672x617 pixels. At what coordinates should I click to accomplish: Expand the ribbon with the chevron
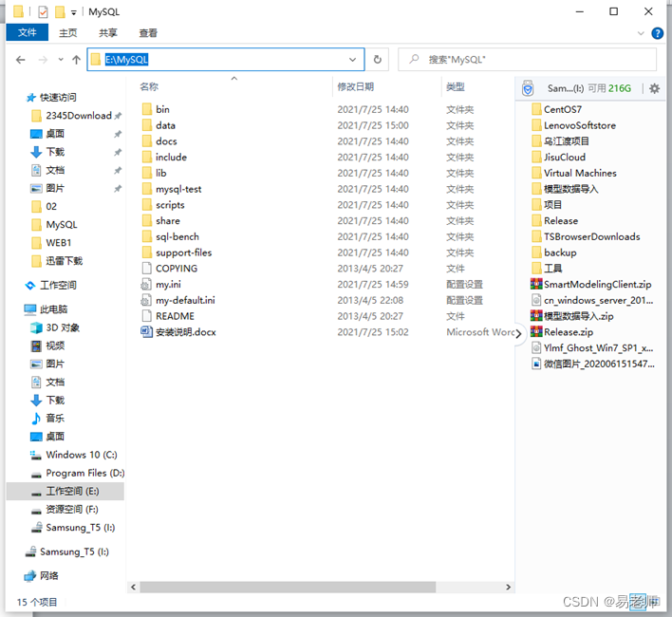point(641,33)
